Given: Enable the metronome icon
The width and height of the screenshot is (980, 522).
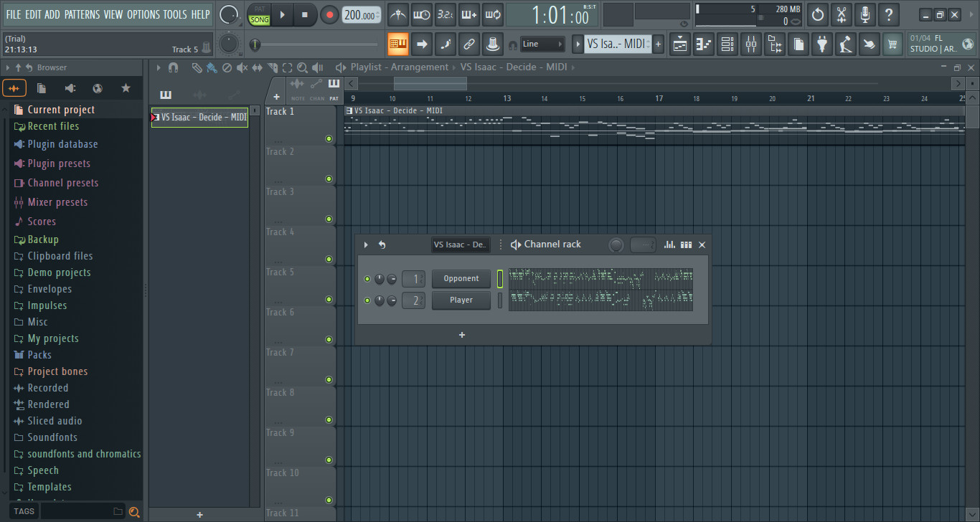Looking at the screenshot, I should pos(397,14).
